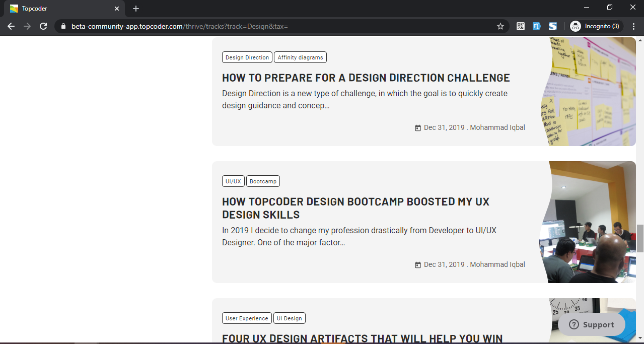Click the UI/UX tag

tap(233, 181)
